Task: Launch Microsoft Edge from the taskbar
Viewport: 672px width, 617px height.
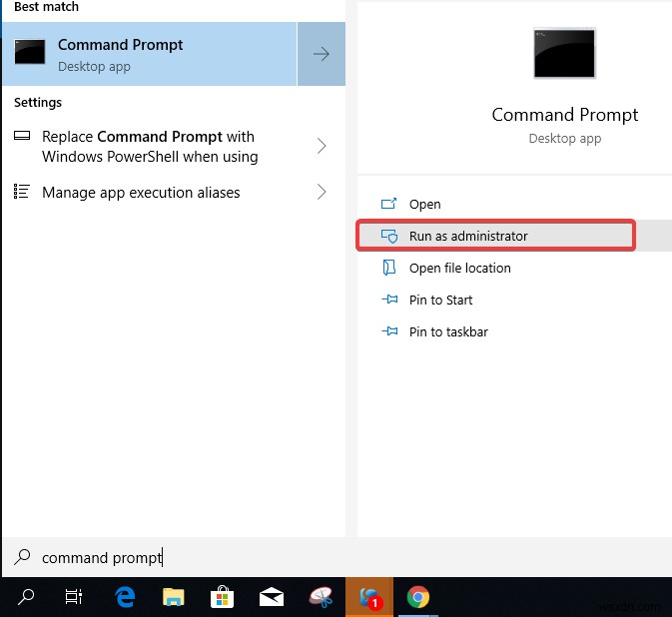Action: tap(125, 597)
